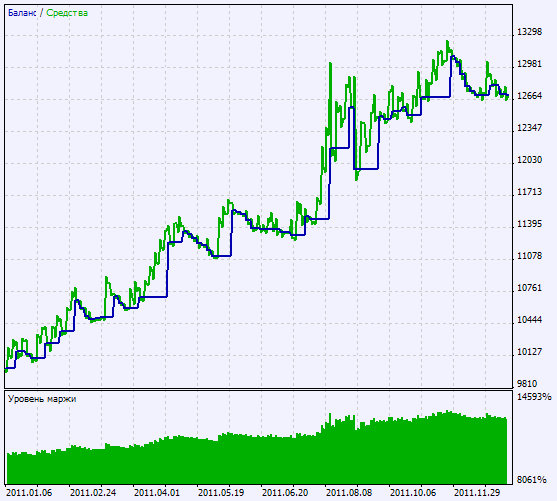Click the 'Уровень маржи' panel title
The image size is (557, 501).
[x=42, y=399]
